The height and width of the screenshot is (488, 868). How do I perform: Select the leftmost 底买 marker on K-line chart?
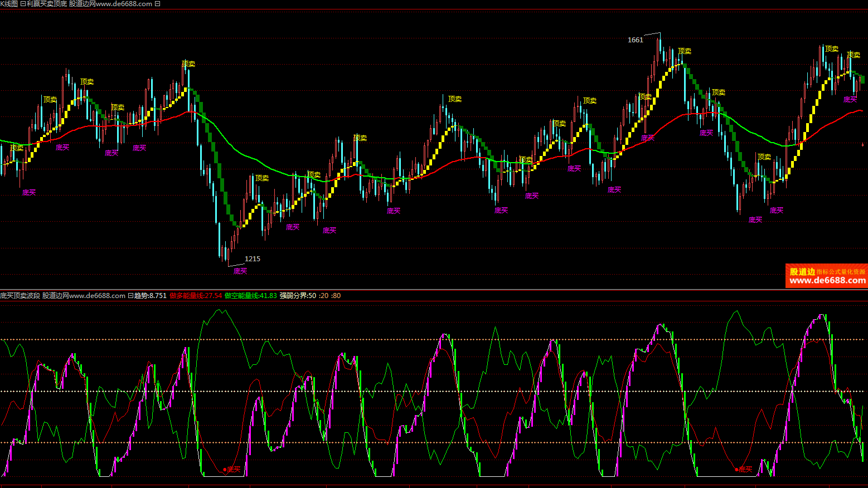[x=29, y=193]
